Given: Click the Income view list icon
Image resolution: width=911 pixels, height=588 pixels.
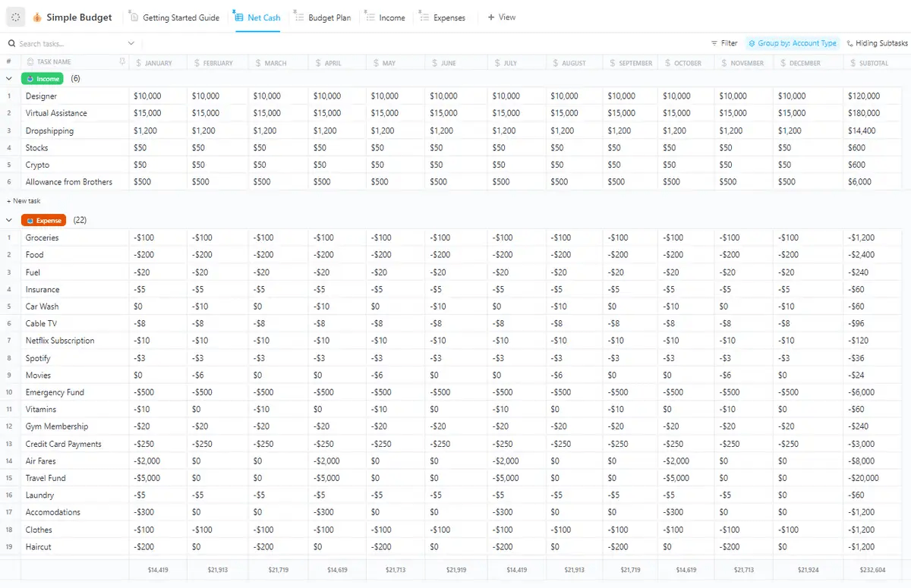Looking at the screenshot, I should click(370, 16).
